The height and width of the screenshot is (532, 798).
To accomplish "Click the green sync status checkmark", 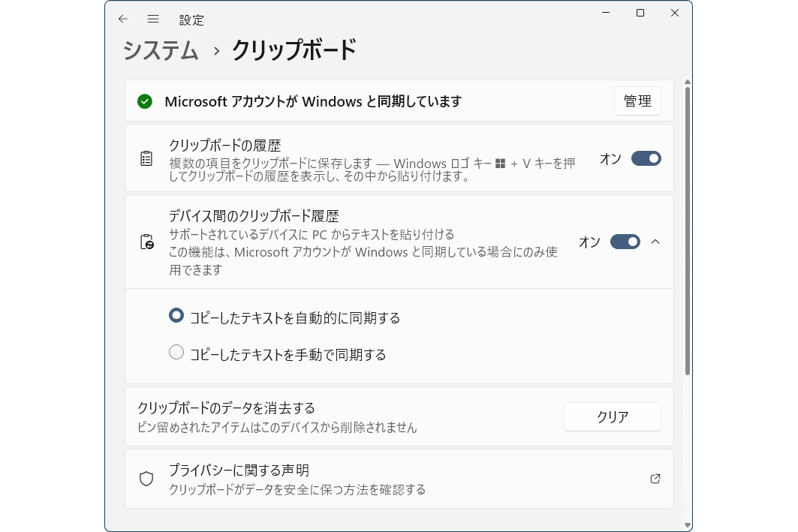I will pos(144,101).
